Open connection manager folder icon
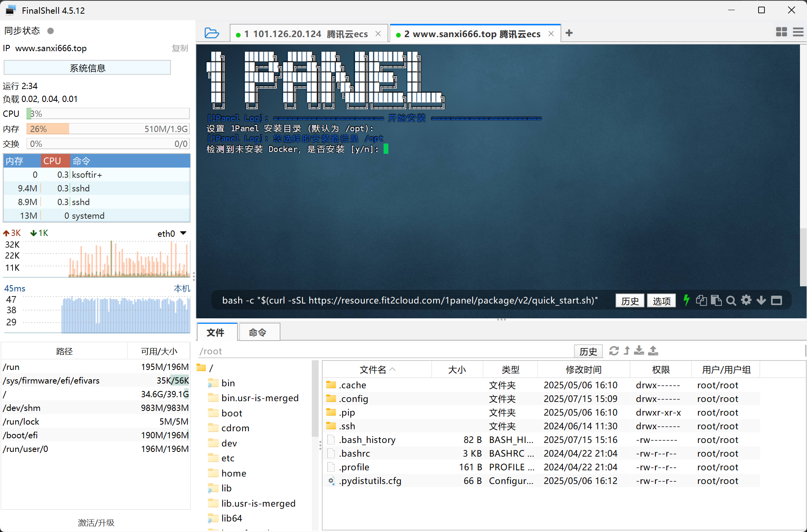Viewport: 807px width, 532px height. (212, 33)
